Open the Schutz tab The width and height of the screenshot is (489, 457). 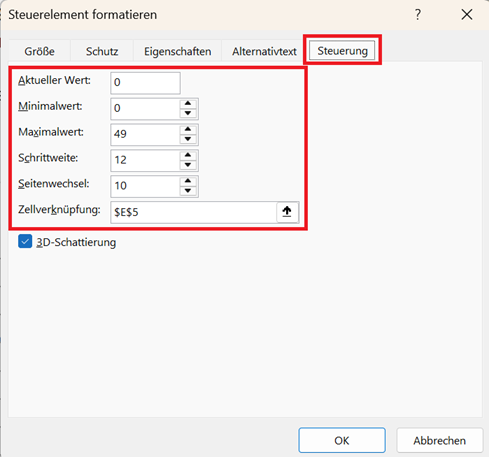pos(102,51)
